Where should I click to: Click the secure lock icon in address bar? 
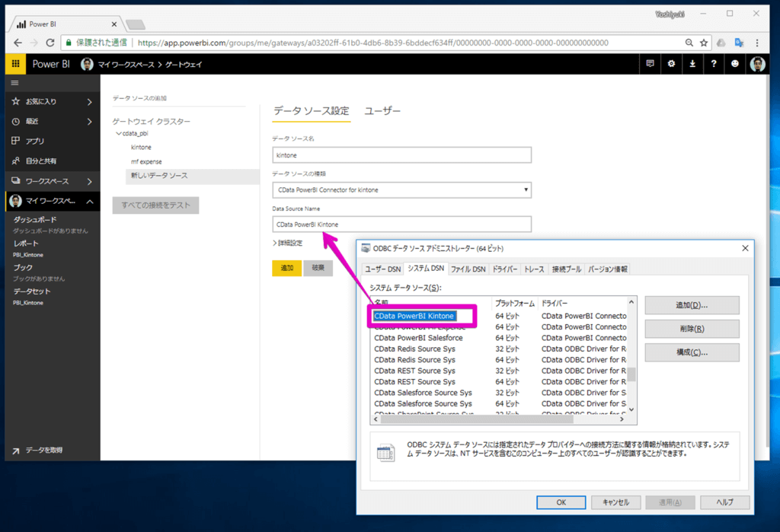[69, 43]
